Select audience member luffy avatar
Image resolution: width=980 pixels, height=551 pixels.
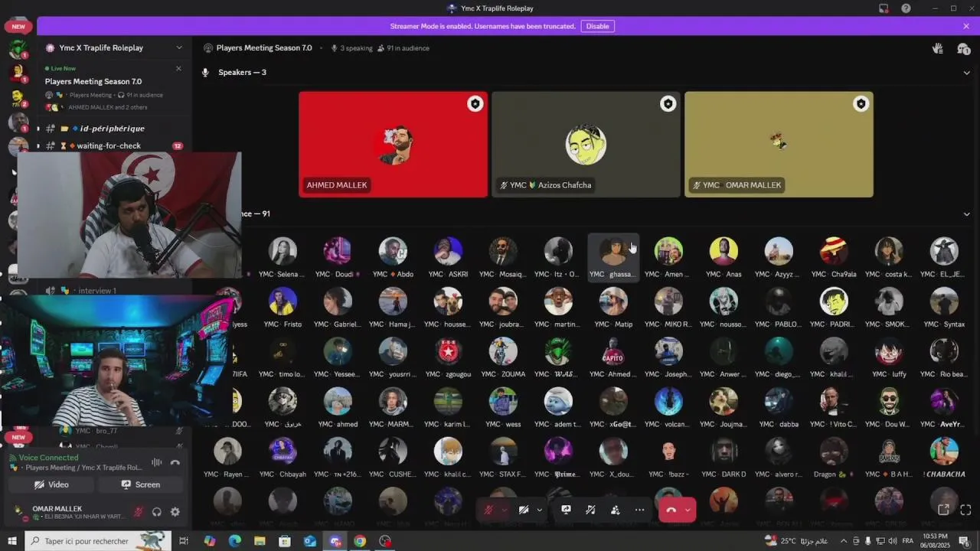[889, 352]
